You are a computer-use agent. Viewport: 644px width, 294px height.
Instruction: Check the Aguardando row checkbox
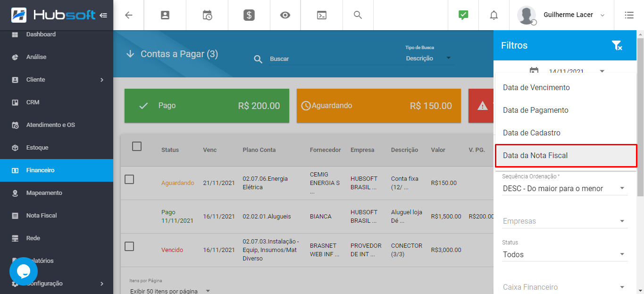(x=129, y=179)
